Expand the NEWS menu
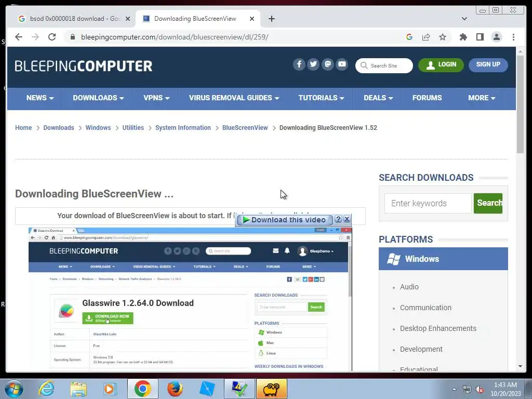The width and height of the screenshot is (532, 399). (40, 98)
